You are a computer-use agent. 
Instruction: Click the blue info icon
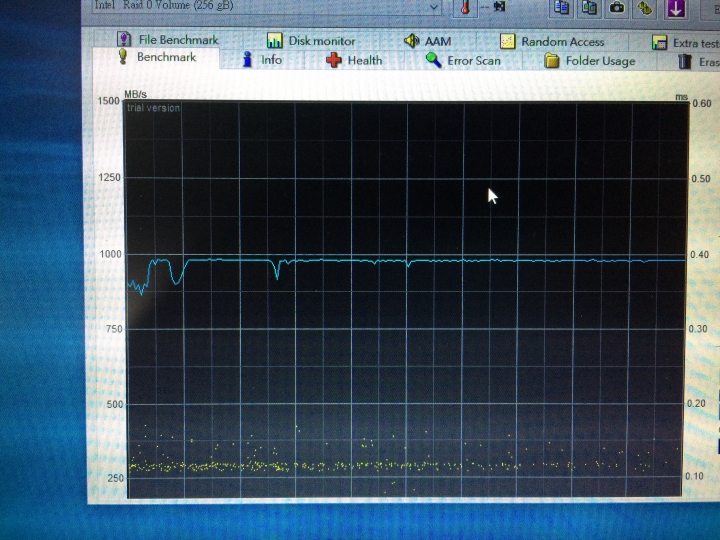pyautogui.click(x=248, y=60)
